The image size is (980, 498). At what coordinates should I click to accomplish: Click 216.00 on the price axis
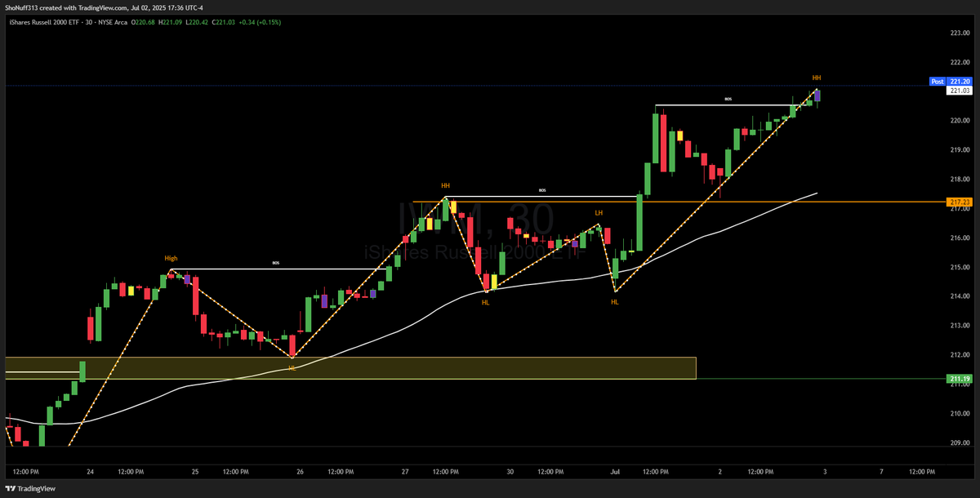tap(960, 238)
